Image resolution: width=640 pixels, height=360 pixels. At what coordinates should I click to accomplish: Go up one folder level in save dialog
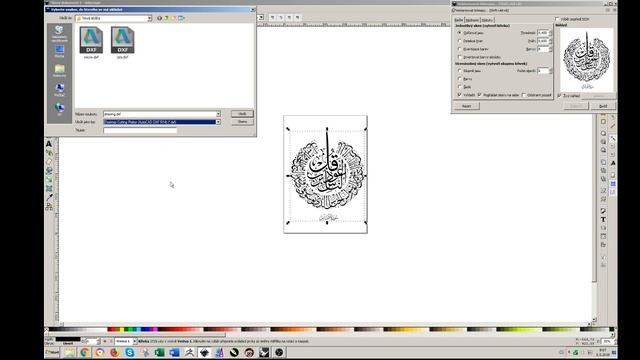tap(167, 18)
